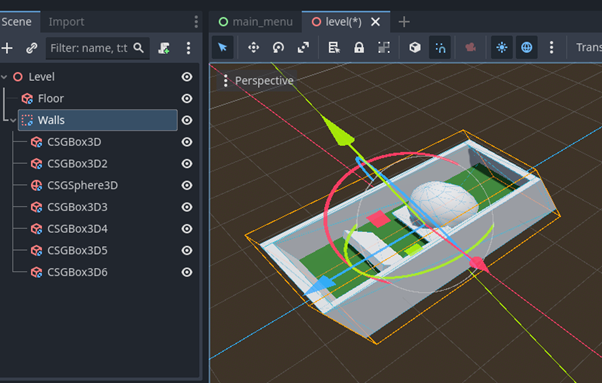This screenshot has width=602, height=383.
Task: Open the Scene dock extra options menu
Action: click(x=188, y=48)
